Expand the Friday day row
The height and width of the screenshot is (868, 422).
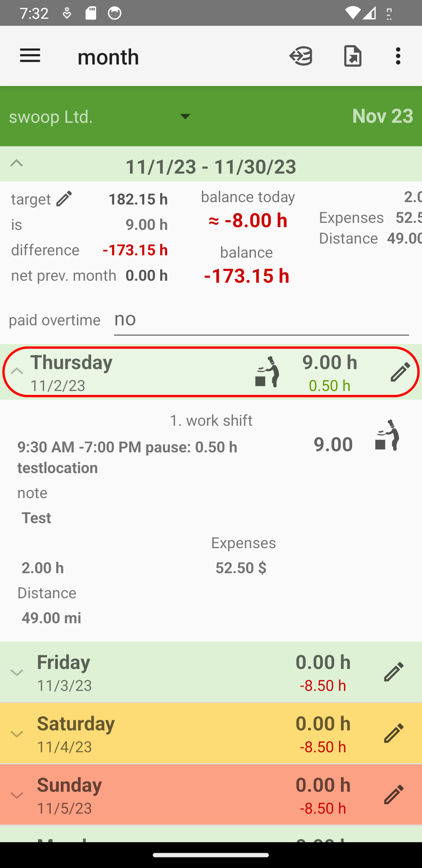click(x=17, y=673)
